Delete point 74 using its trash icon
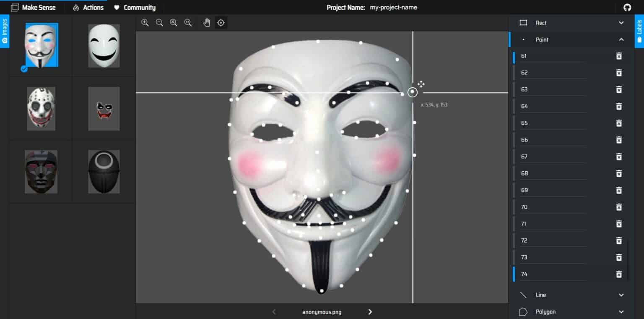644x319 pixels. (619, 274)
